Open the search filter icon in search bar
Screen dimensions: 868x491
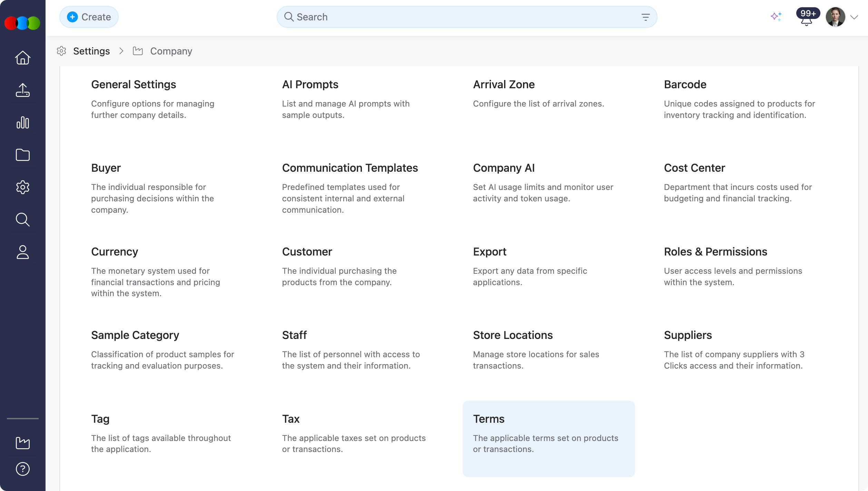(x=645, y=17)
